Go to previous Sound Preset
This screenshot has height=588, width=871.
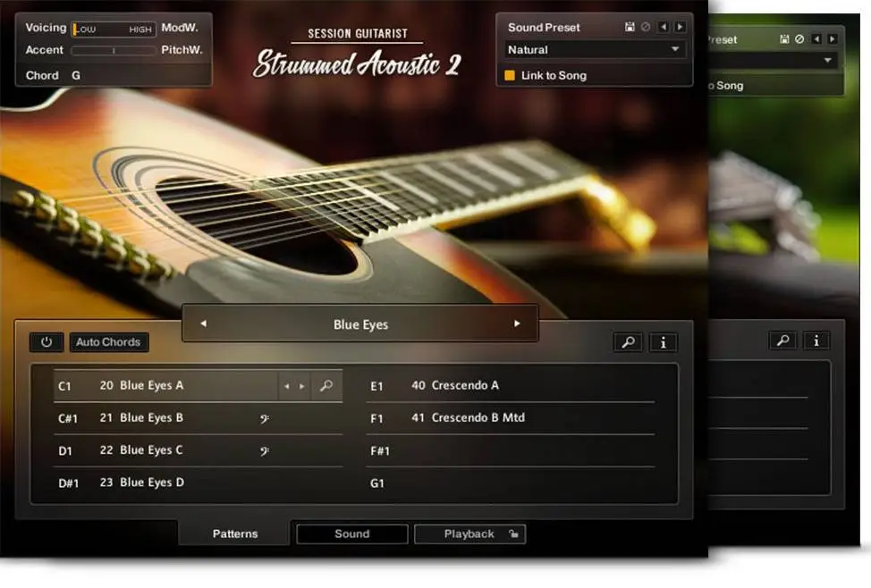pyautogui.click(x=664, y=27)
